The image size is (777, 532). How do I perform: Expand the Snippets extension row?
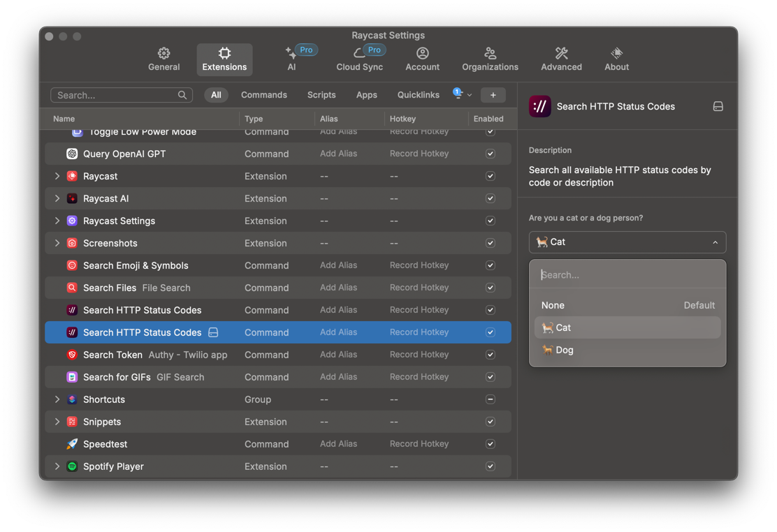tap(57, 422)
